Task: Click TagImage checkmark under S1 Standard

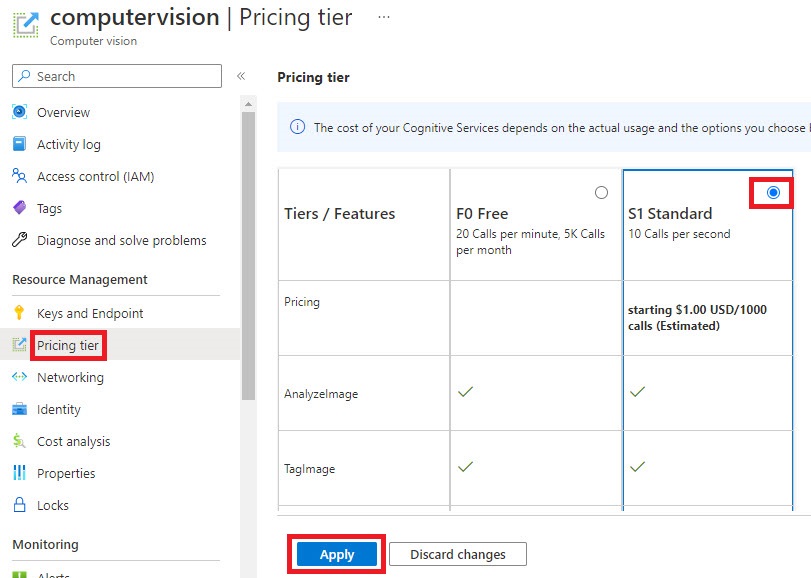Action: coord(637,466)
